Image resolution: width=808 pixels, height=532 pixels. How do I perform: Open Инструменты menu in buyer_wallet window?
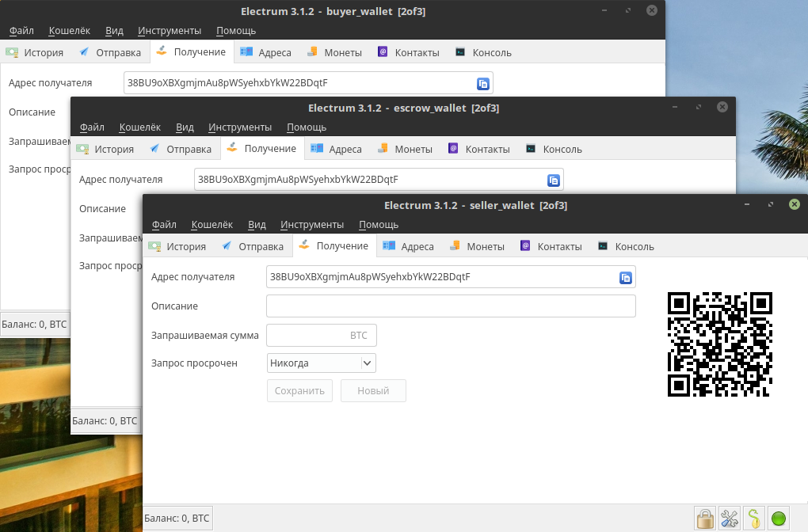click(x=169, y=31)
